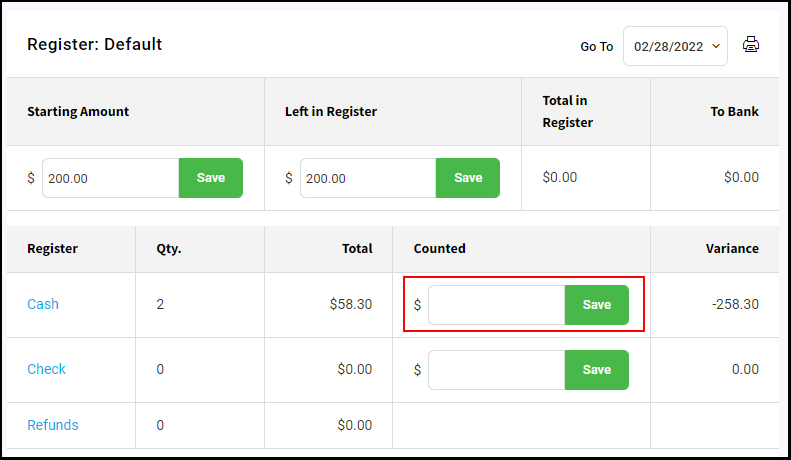Save the Starting Amount value
Image resolution: width=791 pixels, height=460 pixels.
point(211,178)
